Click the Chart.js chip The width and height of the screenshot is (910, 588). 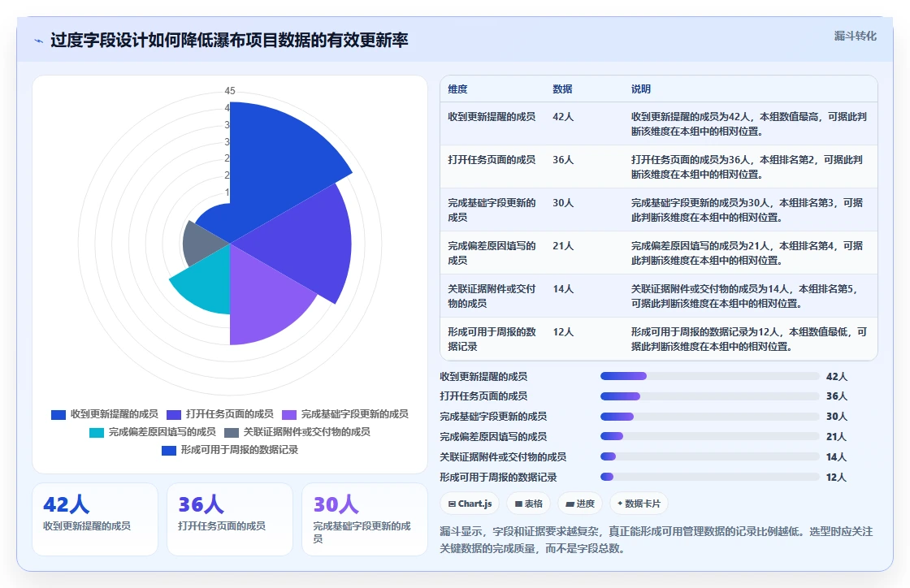click(x=470, y=504)
